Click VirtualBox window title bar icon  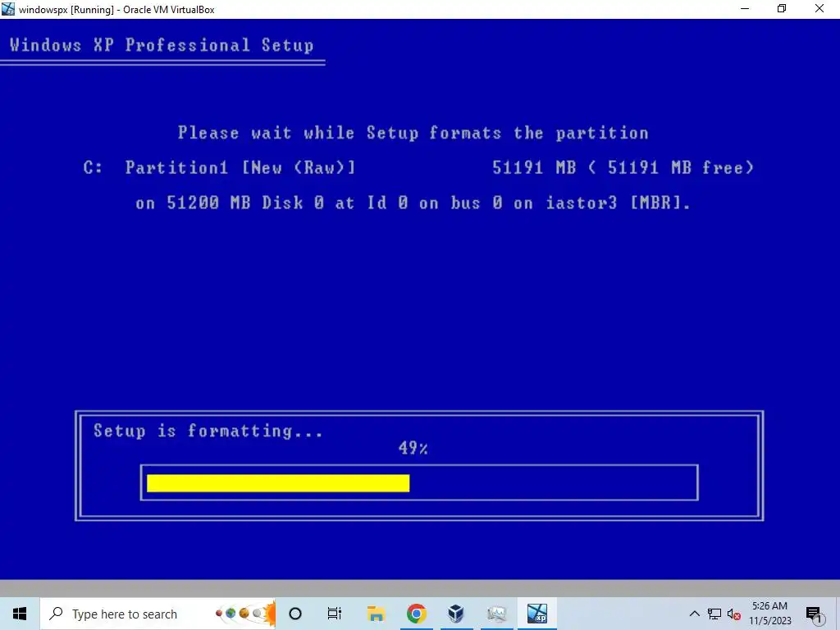tap(8, 9)
